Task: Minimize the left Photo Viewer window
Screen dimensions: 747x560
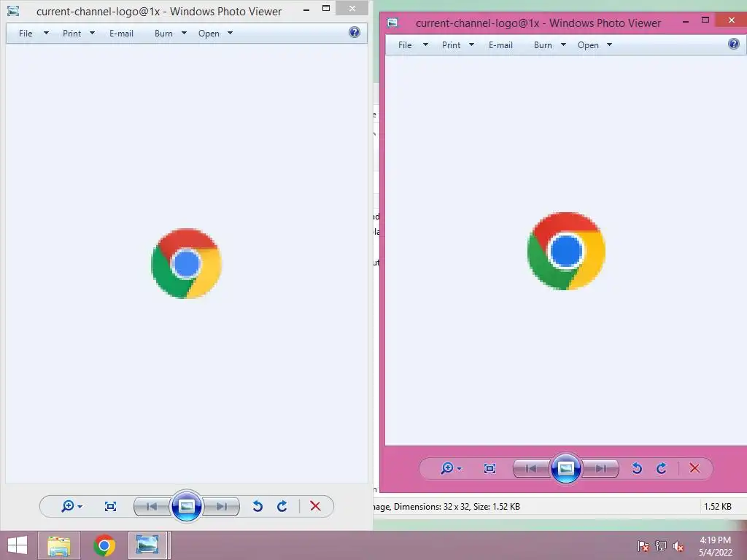Action: [306, 9]
